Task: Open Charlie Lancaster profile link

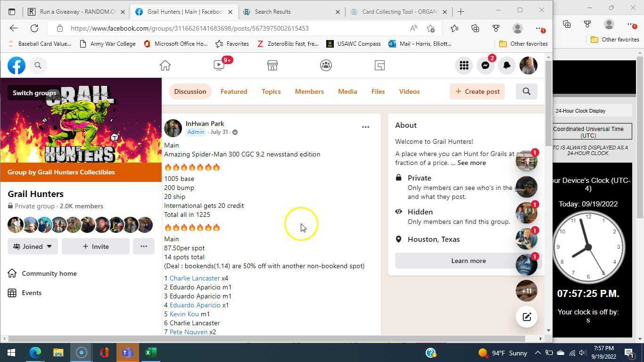Action: click(x=194, y=278)
